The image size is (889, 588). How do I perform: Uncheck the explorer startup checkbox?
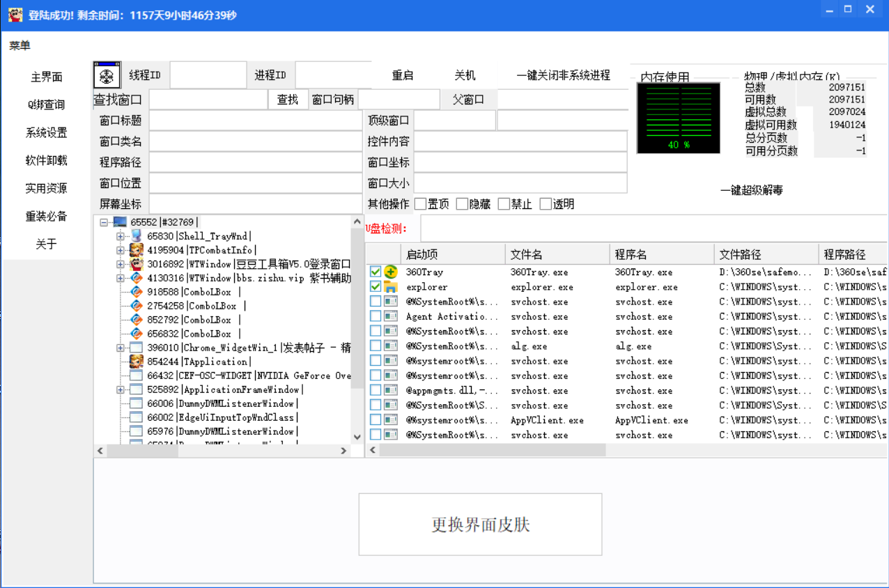[x=376, y=287]
